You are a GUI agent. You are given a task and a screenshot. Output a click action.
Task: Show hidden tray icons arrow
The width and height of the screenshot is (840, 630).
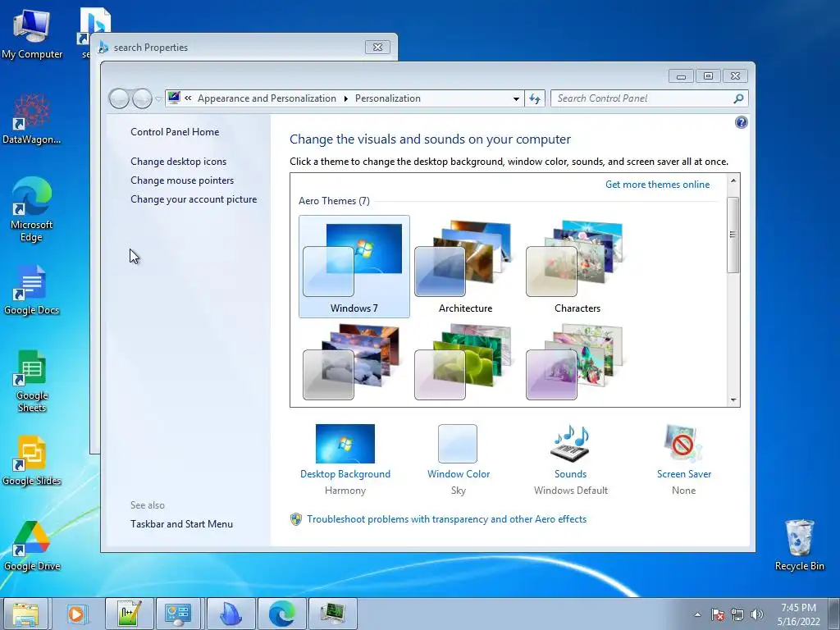point(697,614)
